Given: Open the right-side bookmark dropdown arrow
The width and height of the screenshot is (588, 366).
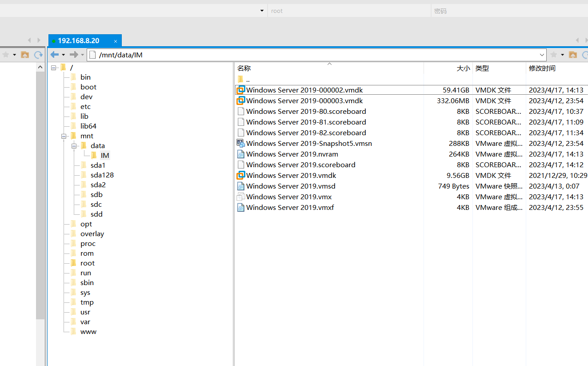Looking at the screenshot, I should pos(563,55).
